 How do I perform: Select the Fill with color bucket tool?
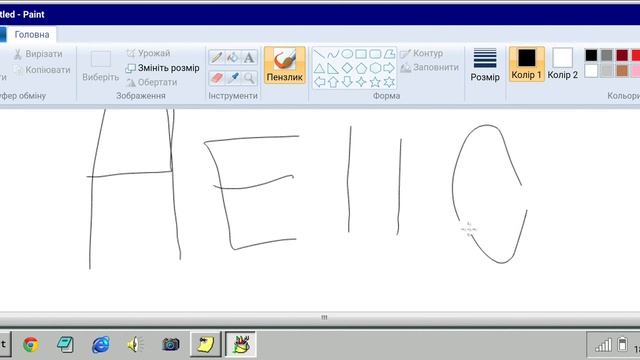click(x=233, y=58)
